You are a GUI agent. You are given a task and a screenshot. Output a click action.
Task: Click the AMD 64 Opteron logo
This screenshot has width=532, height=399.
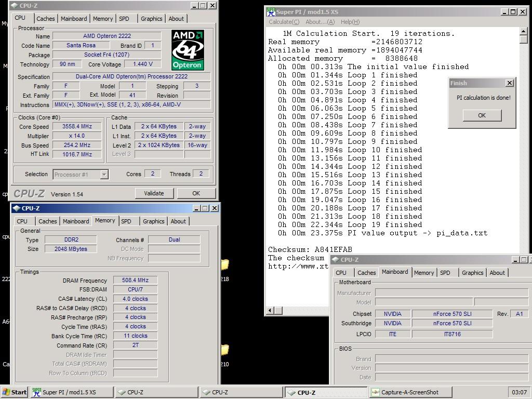coord(187,50)
